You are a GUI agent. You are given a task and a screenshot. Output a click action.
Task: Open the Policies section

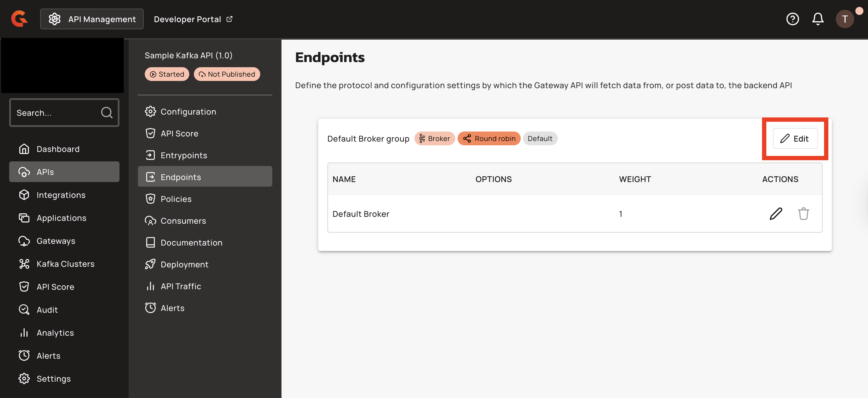pyautogui.click(x=176, y=199)
